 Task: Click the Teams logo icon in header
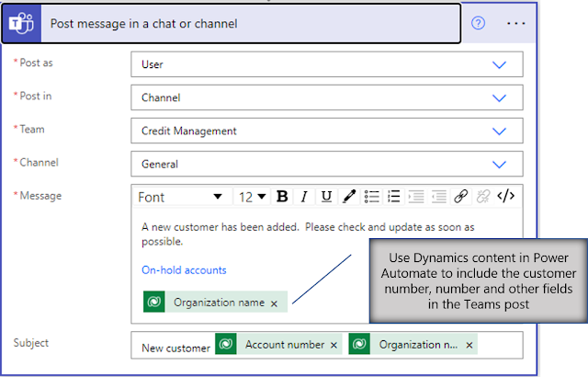(20, 24)
